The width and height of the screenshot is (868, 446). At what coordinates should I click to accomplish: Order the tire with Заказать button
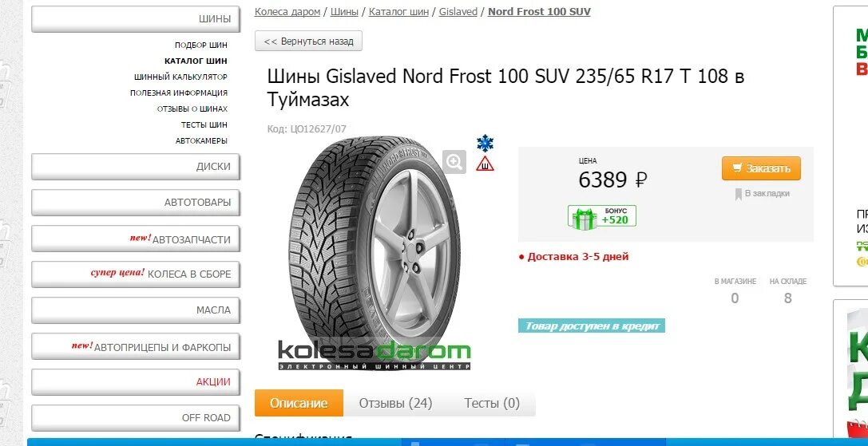761,168
